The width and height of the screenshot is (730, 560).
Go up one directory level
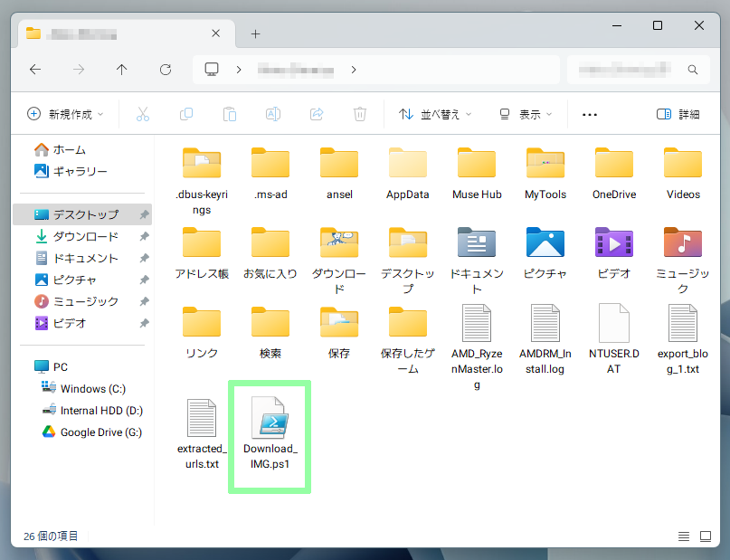coord(122,70)
